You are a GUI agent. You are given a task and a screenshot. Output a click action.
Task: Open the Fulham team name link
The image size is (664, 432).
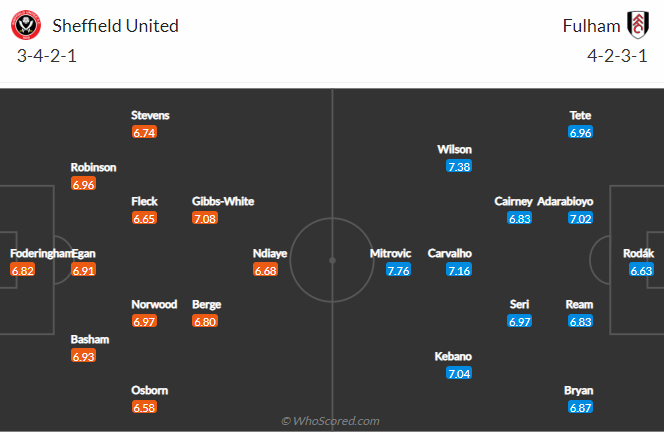tap(592, 26)
